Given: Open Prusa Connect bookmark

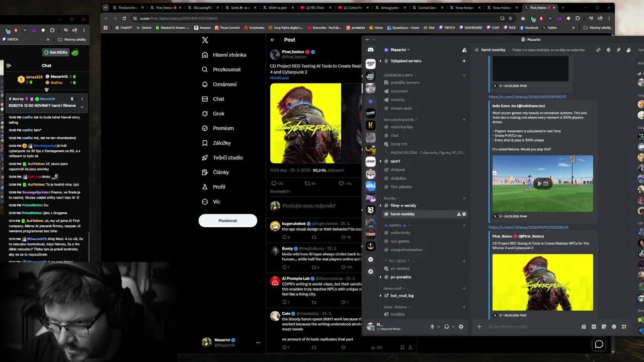Looking at the screenshot, I should pyautogui.click(x=227, y=28).
